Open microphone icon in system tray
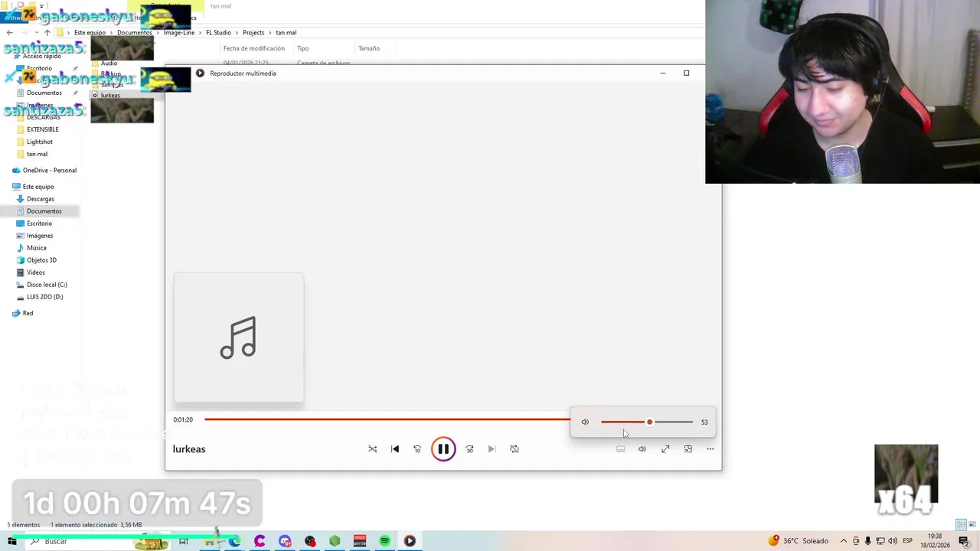The width and height of the screenshot is (980, 551). coord(867,541)
